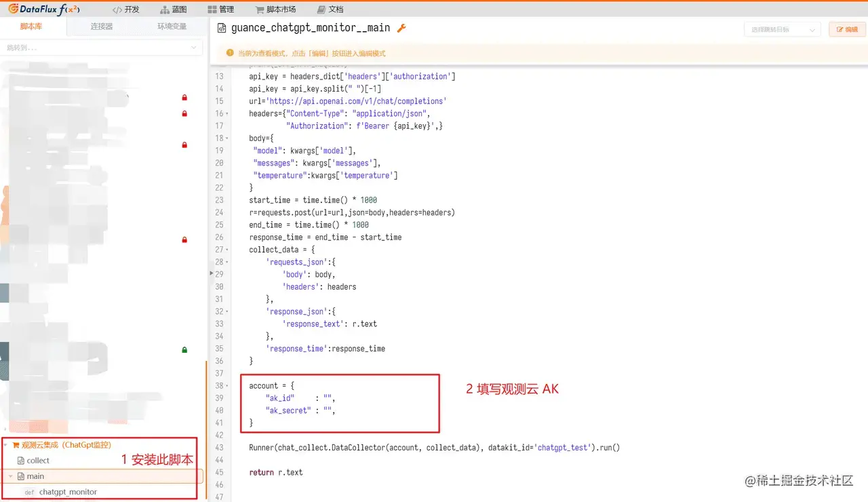Click the 当前为查看模式 notice text

[311, 53]
